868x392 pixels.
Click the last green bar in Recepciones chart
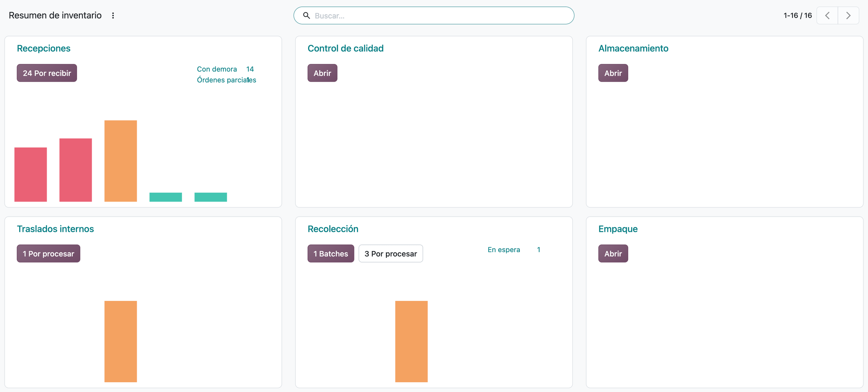[x=210, y=197]
